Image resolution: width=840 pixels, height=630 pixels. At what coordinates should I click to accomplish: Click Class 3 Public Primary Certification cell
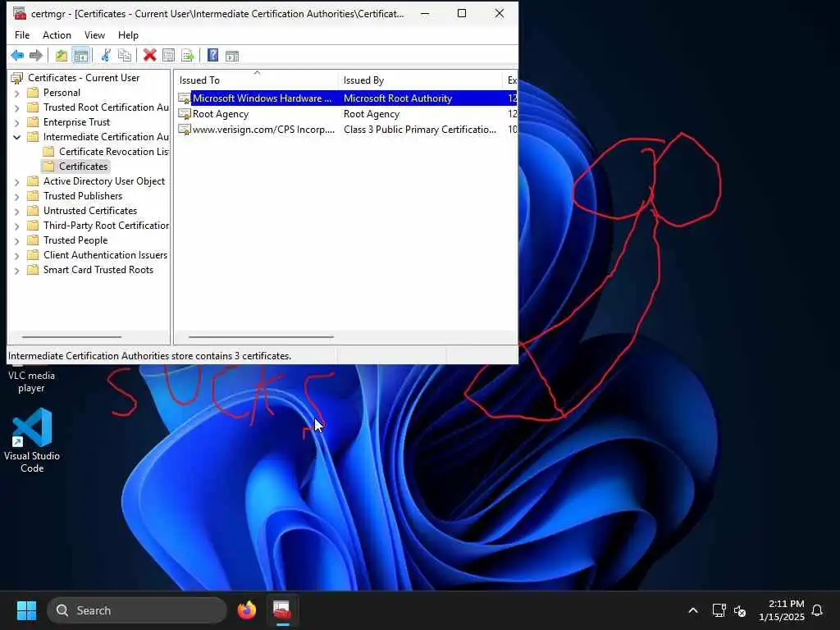click(x=420, y=130)
